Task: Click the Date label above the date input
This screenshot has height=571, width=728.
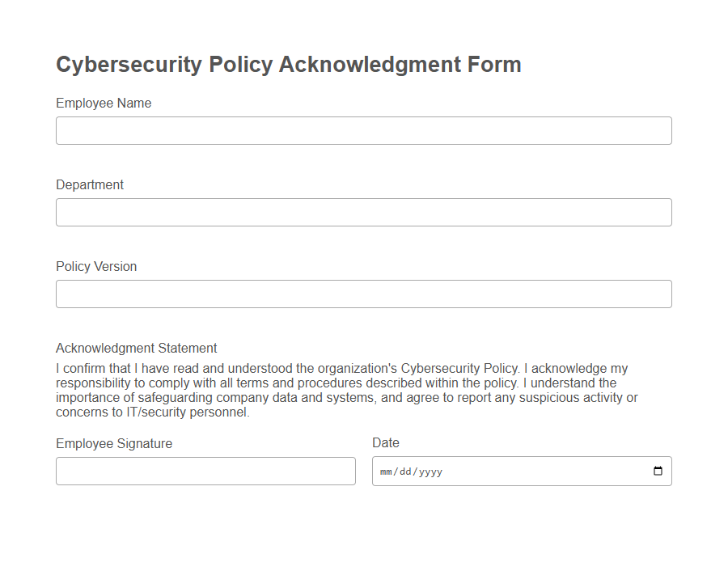Action: pyautogui.click(x=386, y=442)
